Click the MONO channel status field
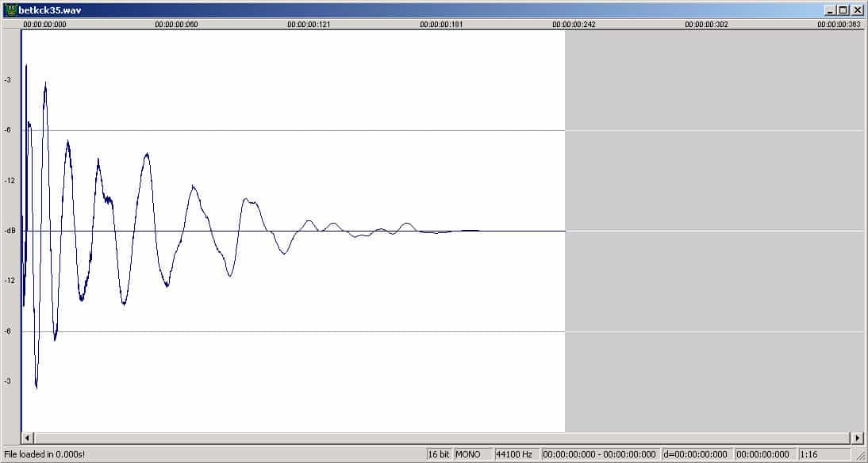868x463 pixels. pyautogui.click(x=473, y=454)
